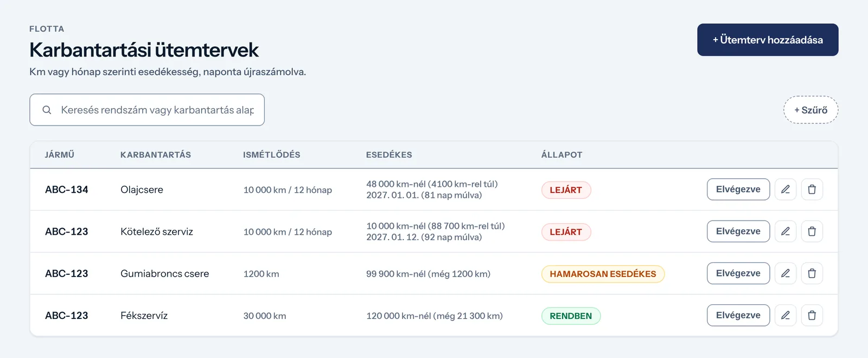The image size is (868, 358).
Task: Click the KARBANTARTÁS column header
Action: (156, 155)
